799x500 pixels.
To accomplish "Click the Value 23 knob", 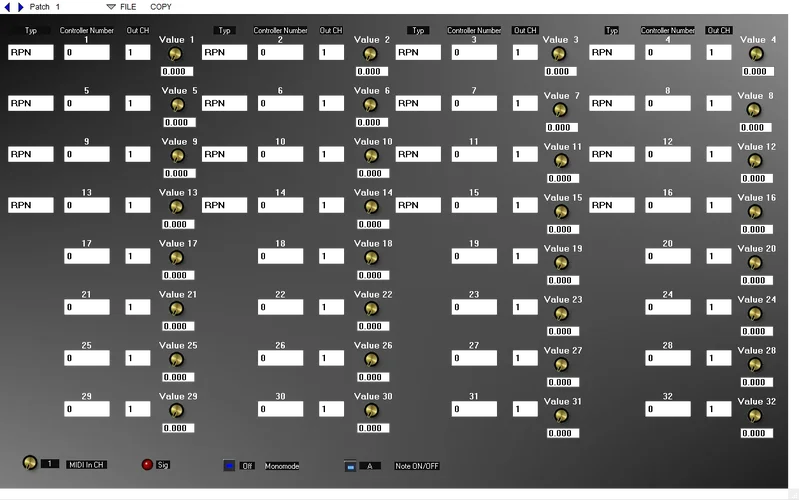I will click(561, 313).
